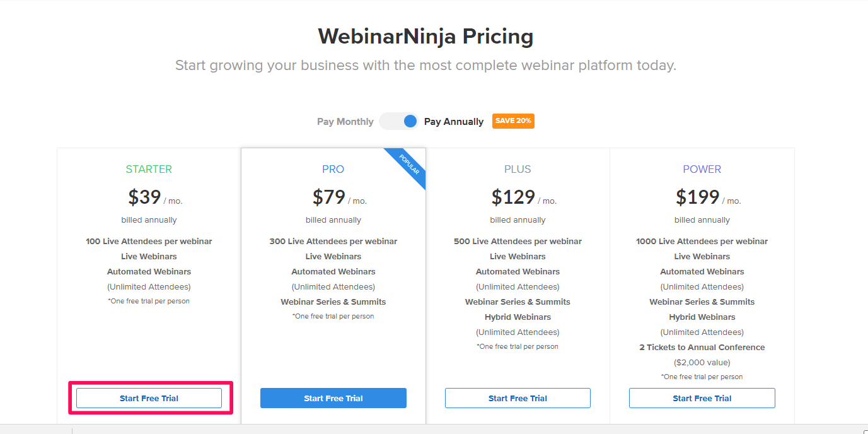Start Free Trial for the PLUS plan

click(x=518, y=397)
